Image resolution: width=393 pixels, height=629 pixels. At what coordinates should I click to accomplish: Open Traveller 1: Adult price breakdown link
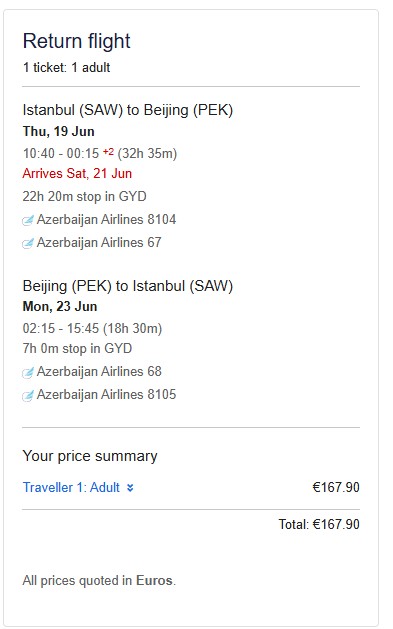pos(71,487)
